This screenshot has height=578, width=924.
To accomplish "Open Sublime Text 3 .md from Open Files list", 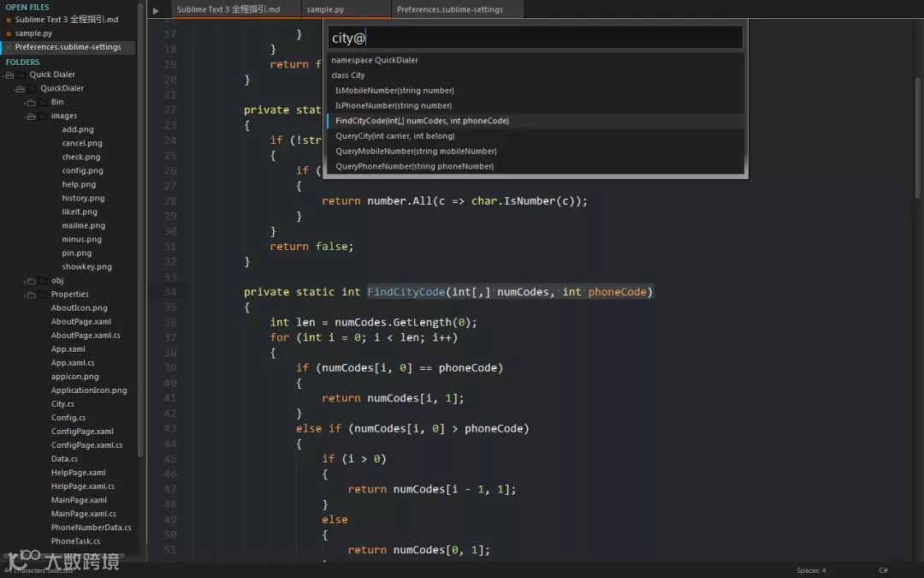I will click(x=67, y=20).
